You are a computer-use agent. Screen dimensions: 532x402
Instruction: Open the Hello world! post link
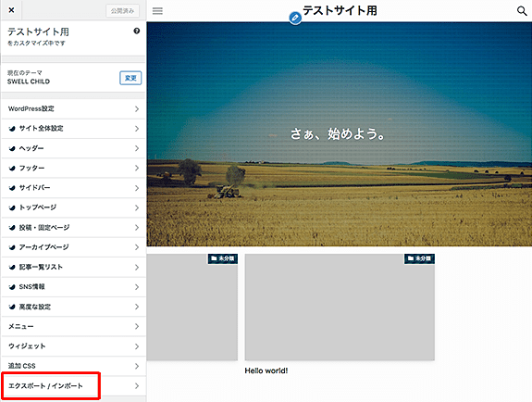pos(266,371)
